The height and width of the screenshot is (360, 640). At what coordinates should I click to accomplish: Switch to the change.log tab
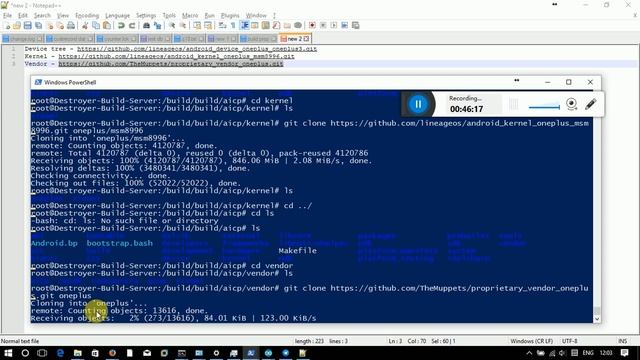point(22,39)
